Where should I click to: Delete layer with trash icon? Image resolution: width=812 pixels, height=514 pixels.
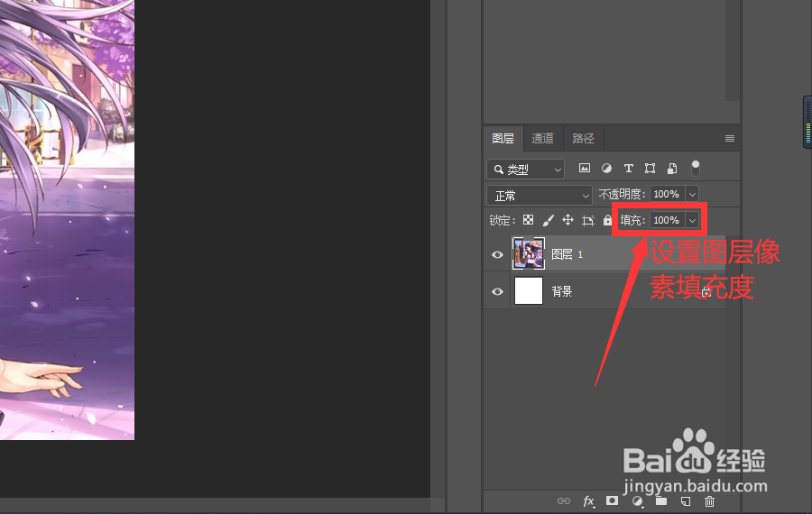click(709, 501)
